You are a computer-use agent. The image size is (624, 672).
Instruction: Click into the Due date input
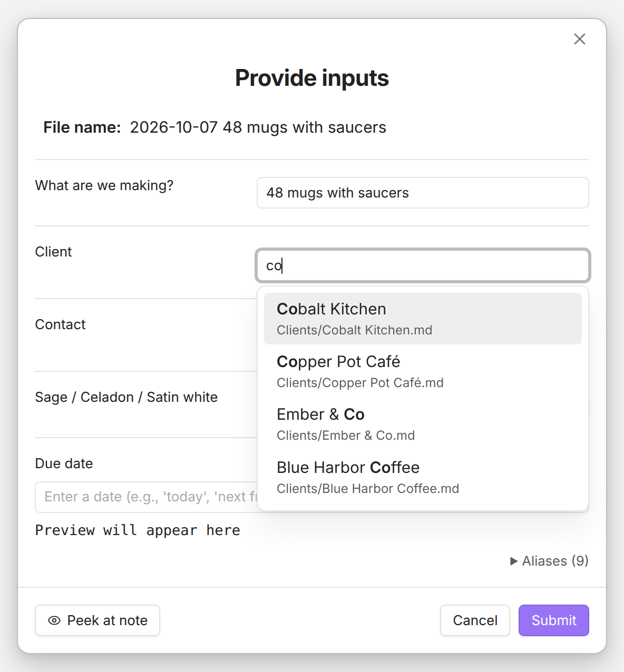pyautogui.click(x=146, y=497)
